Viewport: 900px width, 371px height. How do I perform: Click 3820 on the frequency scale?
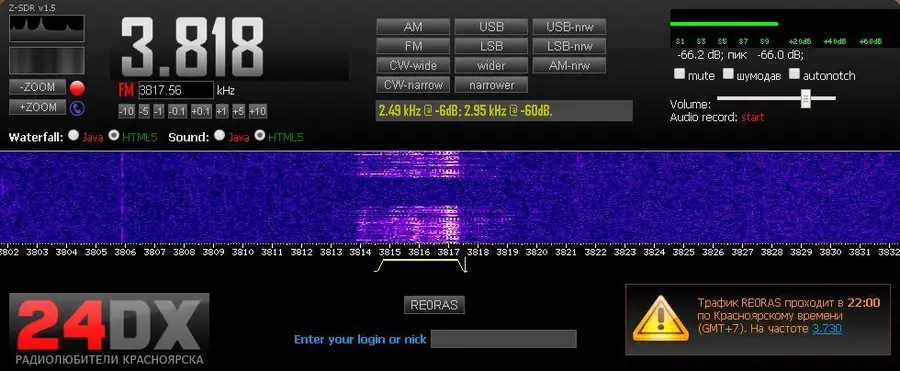[538, 252]
